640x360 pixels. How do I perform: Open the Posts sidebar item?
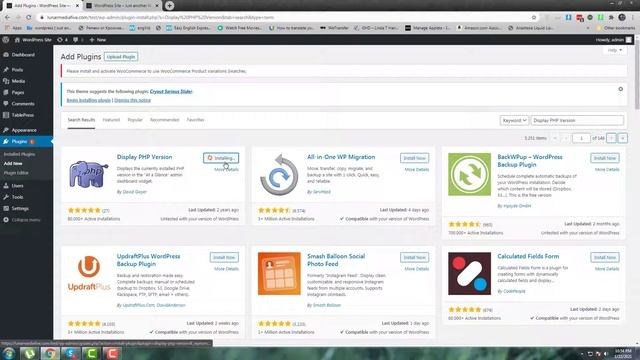click(17, 70)
